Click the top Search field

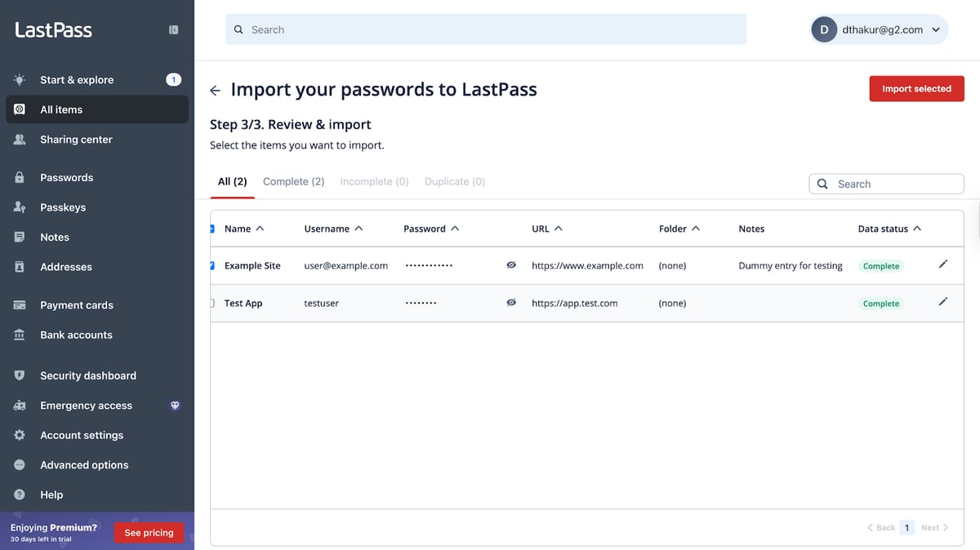(486, 29)
